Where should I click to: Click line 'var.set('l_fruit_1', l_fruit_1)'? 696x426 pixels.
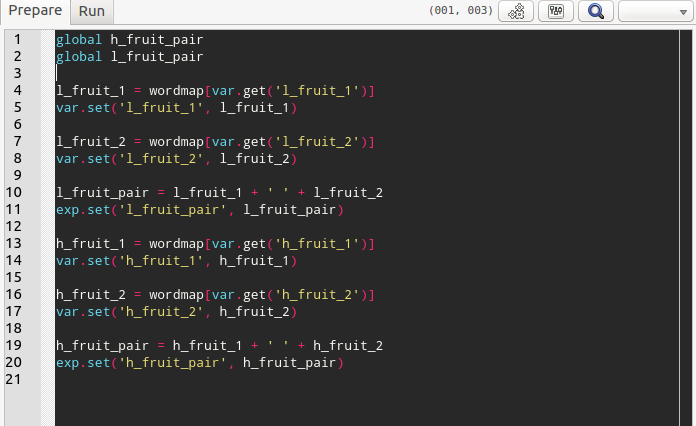pyautogui.click(x=176, y=108)
